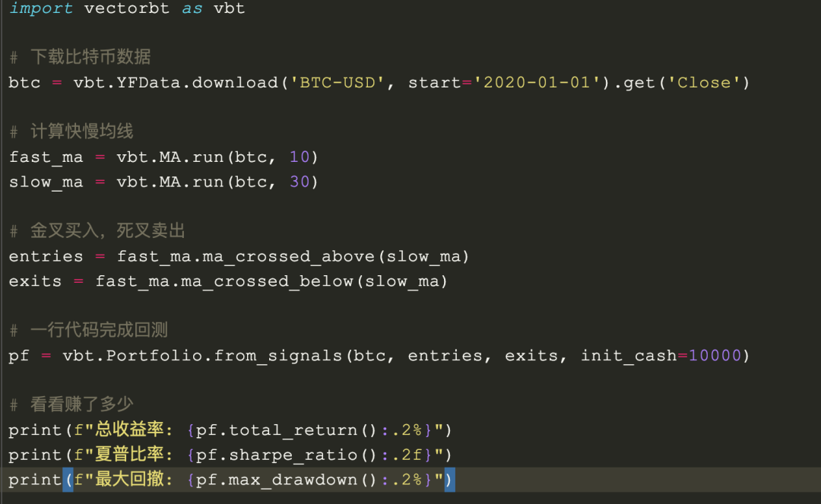Click the comment '计算快慢均线'

tap(81, 131)
